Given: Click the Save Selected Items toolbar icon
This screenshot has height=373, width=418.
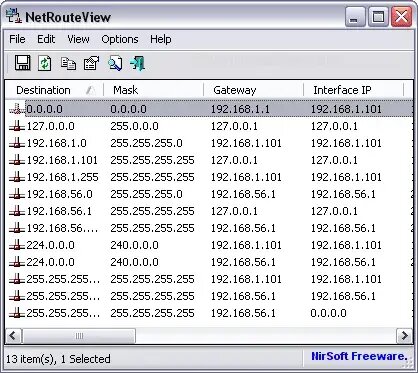Looking at the screenshot, I should [22, 63].
